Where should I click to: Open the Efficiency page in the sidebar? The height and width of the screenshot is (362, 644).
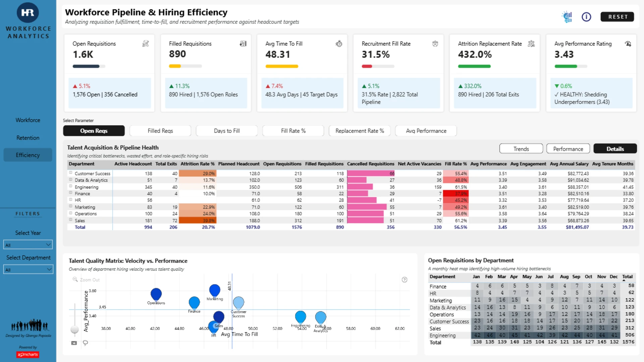[x=28, y=155]
